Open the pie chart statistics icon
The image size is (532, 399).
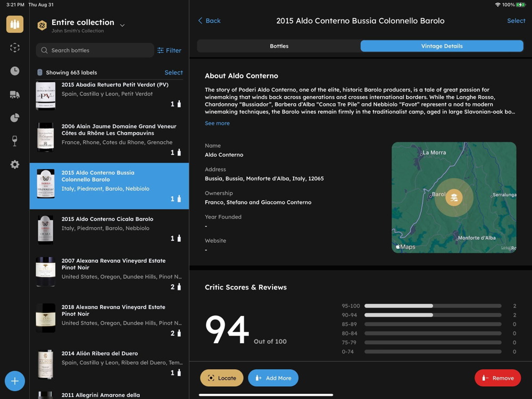tap(14, 118)
